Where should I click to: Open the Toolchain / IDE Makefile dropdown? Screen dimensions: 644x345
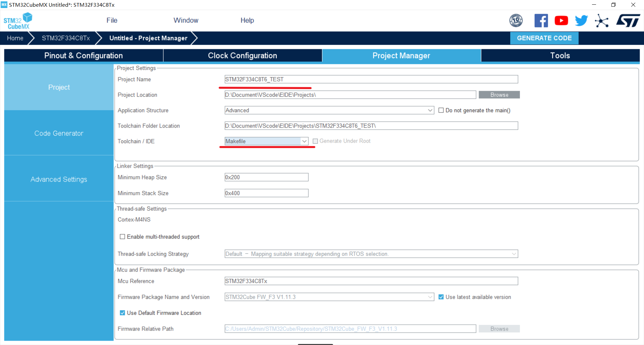[267, 141]
